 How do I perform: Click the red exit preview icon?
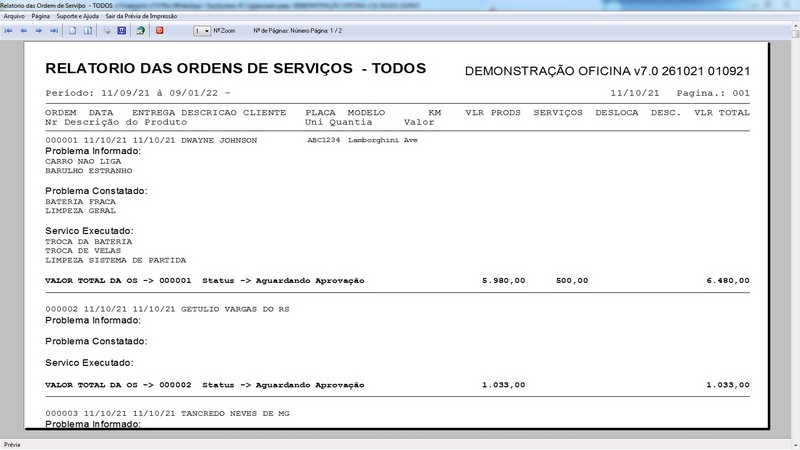tap(159, 31)
